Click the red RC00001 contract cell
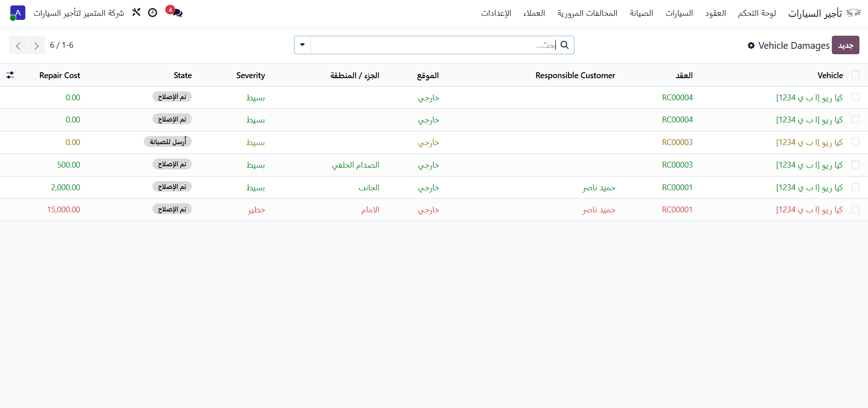868x408 pixels. click(x=677, y=210)
